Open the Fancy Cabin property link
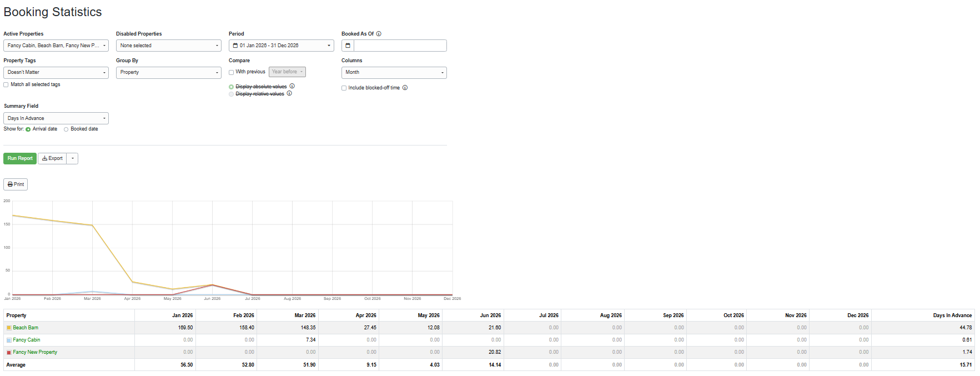 (27, 340)
